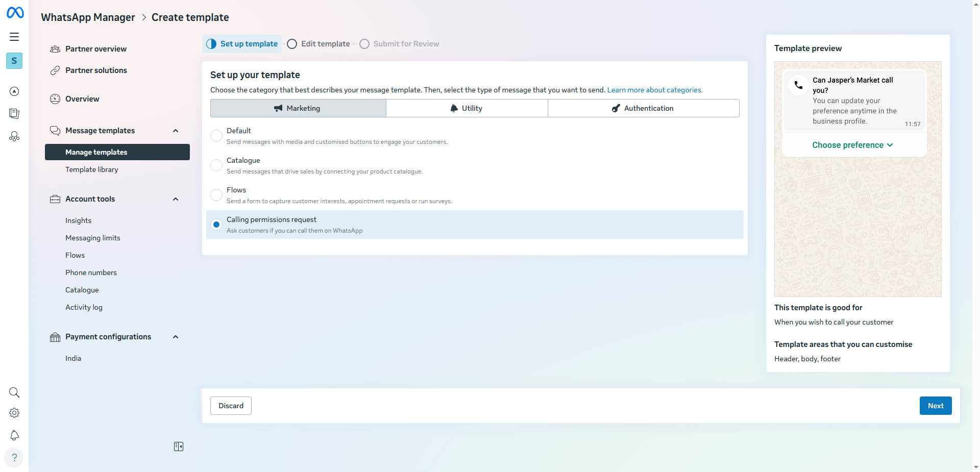Open Template library in sidebar
The height and width of the screenshot is (472, 980).
coord(92,169)
